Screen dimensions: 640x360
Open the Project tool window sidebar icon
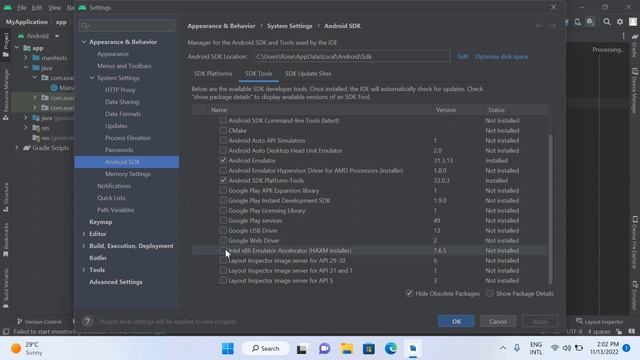[6, 45]
